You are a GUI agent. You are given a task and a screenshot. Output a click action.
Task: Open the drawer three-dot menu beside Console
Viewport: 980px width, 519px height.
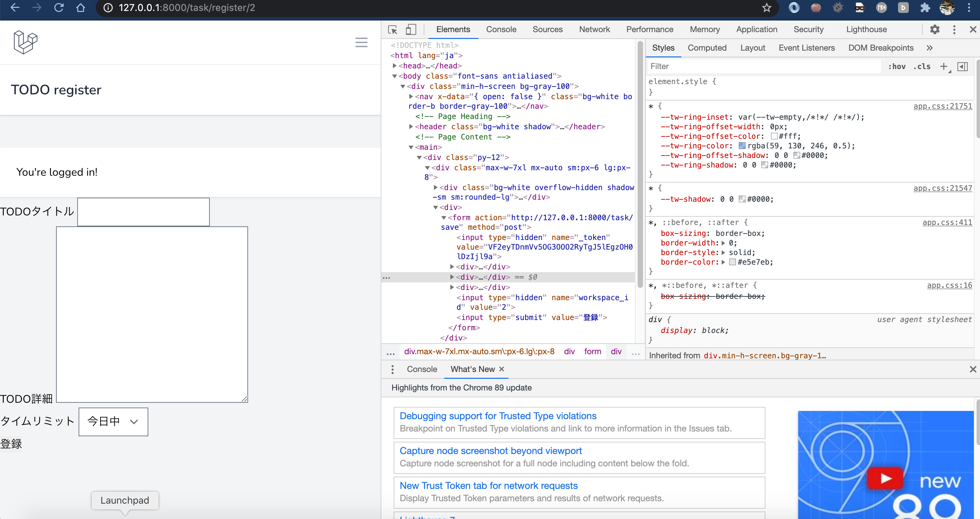(392, 369)
